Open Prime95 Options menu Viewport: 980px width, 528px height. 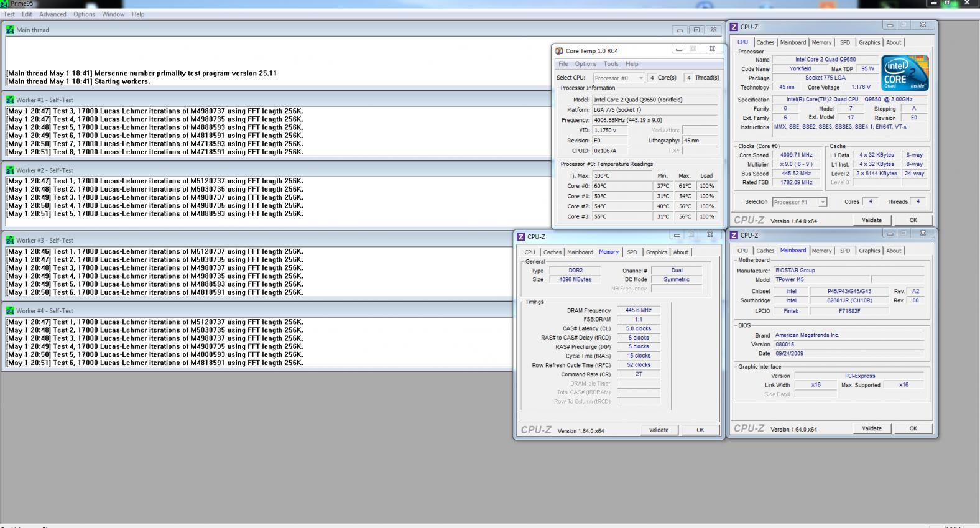(x=84, y=14)
